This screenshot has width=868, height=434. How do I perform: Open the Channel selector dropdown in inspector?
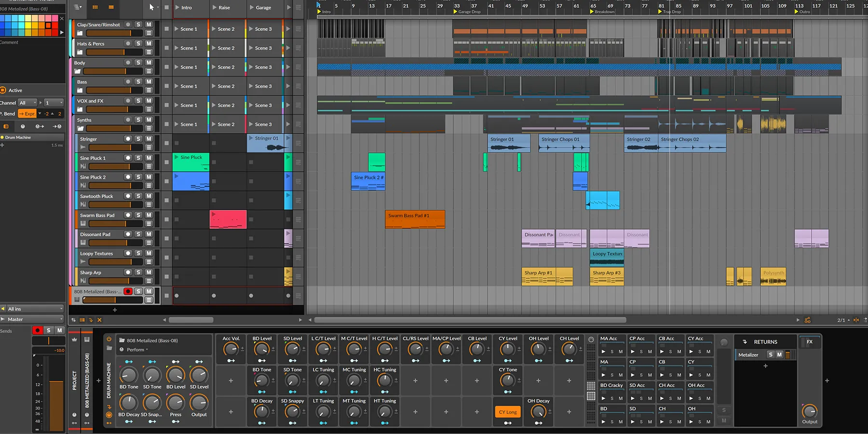coord(27,102)
